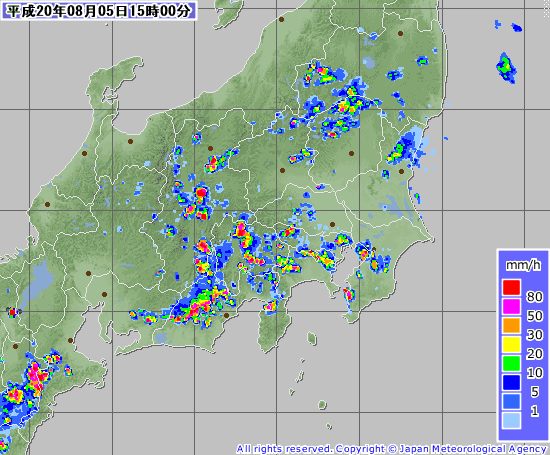The width and height of the screenshot is (550, 455).
Task: Click the Japan Meteorological Agency copyright text
Action: 391,449
